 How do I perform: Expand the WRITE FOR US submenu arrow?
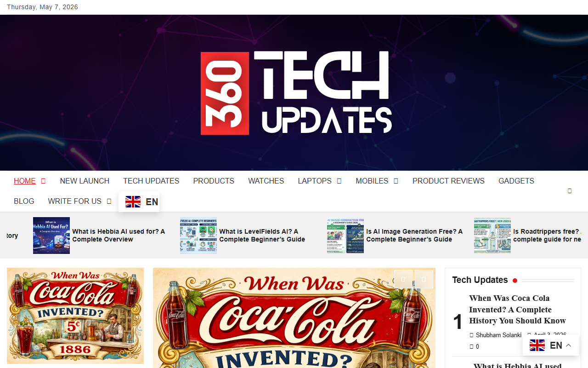109,201
